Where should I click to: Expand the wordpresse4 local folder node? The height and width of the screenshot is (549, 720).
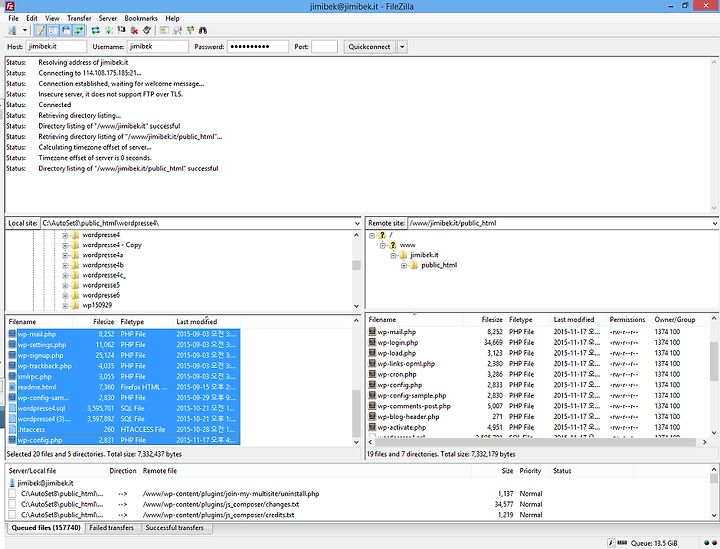65,235
